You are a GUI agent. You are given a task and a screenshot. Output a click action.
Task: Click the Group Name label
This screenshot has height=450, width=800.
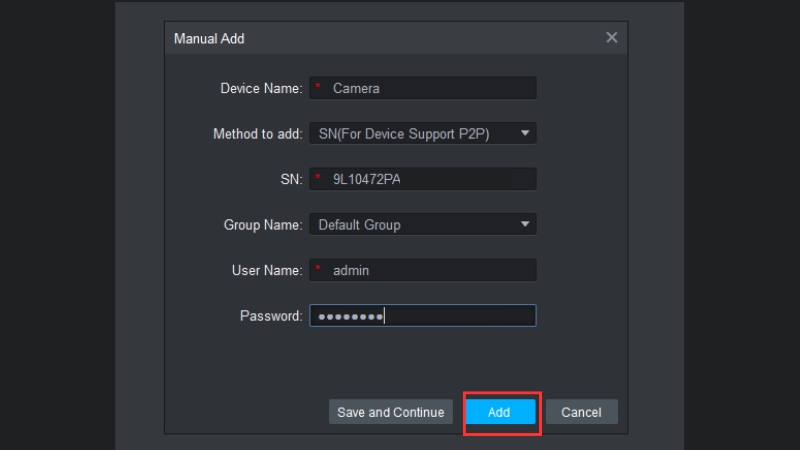point(262,225)
